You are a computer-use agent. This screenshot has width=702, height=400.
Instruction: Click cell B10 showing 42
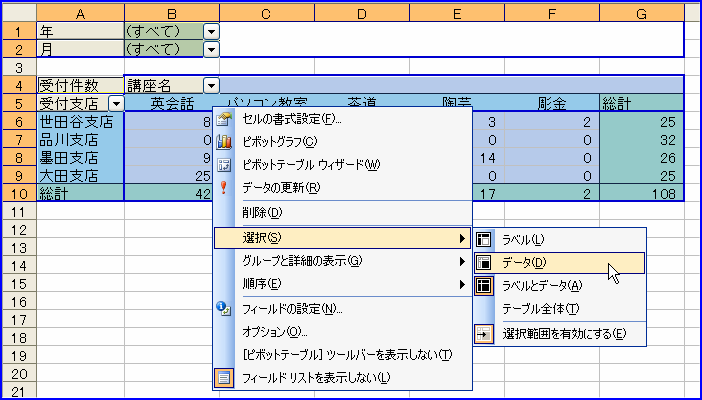(x=169, y=194)
